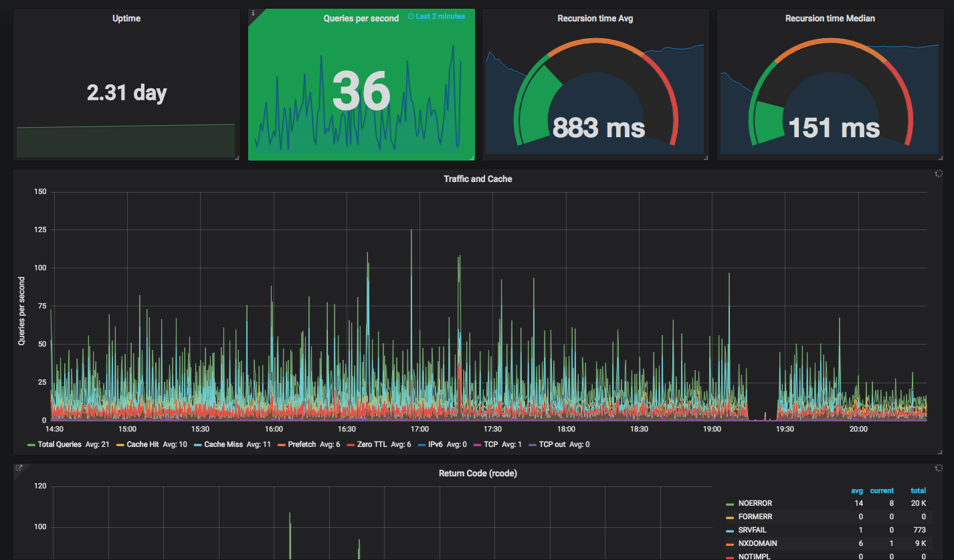The height and width of the screenshot is (560, 954).
Task: Click the red Zero TTL color swatch
Action: point(351,445)
